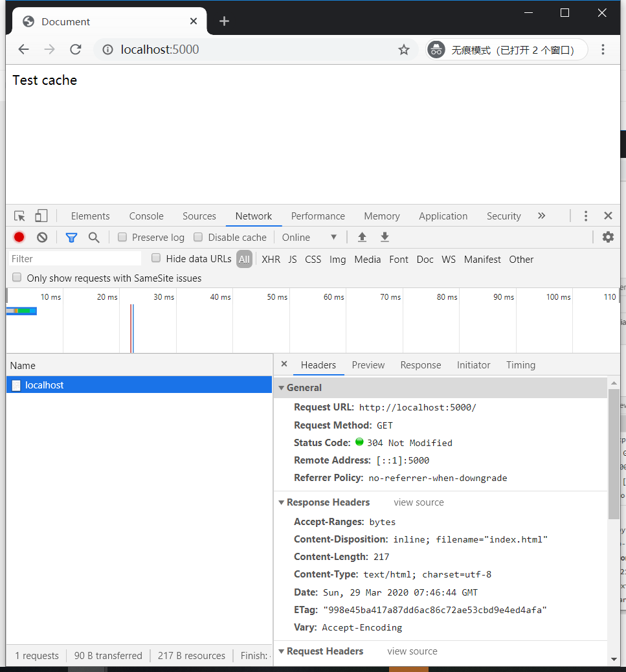
Task: Open the Online throttling dropdown
Action: pyautogui.click(x=309, y=238)
